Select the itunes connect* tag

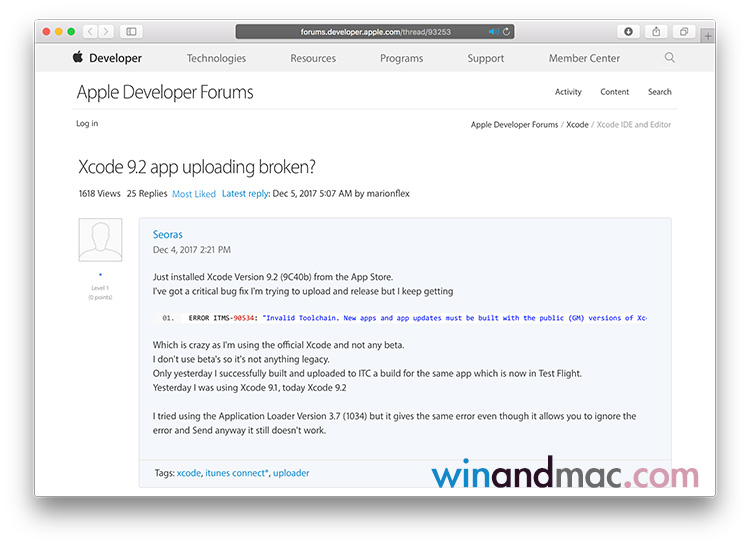[236, 472]
